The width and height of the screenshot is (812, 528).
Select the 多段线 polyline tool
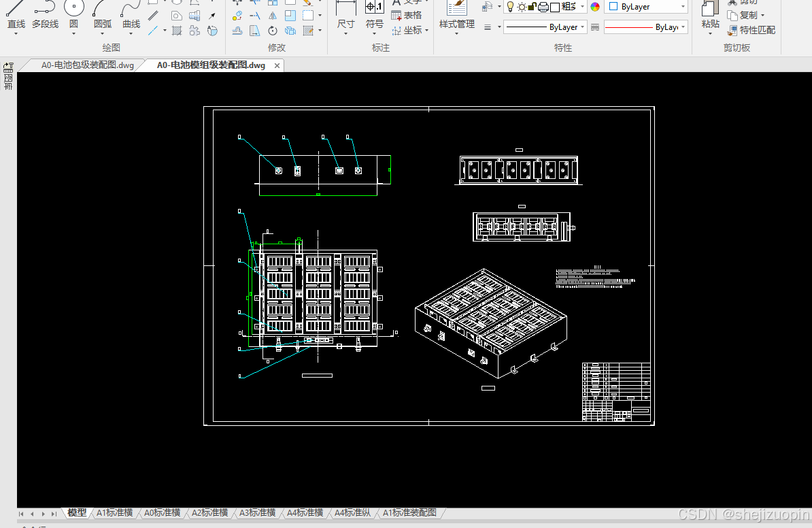(45, 14)
